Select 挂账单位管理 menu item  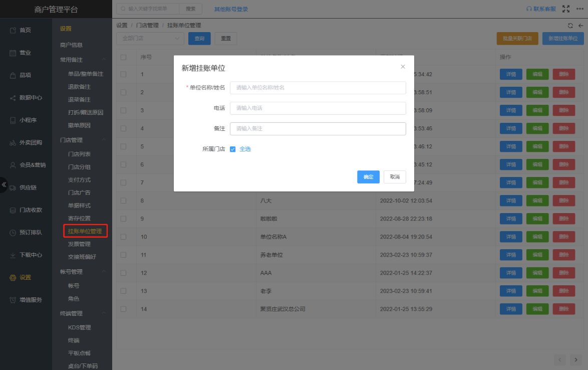pos(85,231)
